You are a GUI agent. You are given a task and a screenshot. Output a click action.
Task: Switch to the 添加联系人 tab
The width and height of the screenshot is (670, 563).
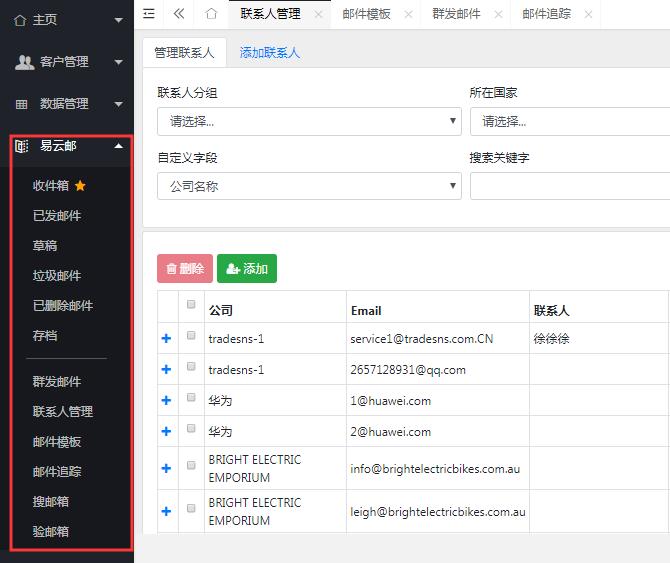click(270, 52)
